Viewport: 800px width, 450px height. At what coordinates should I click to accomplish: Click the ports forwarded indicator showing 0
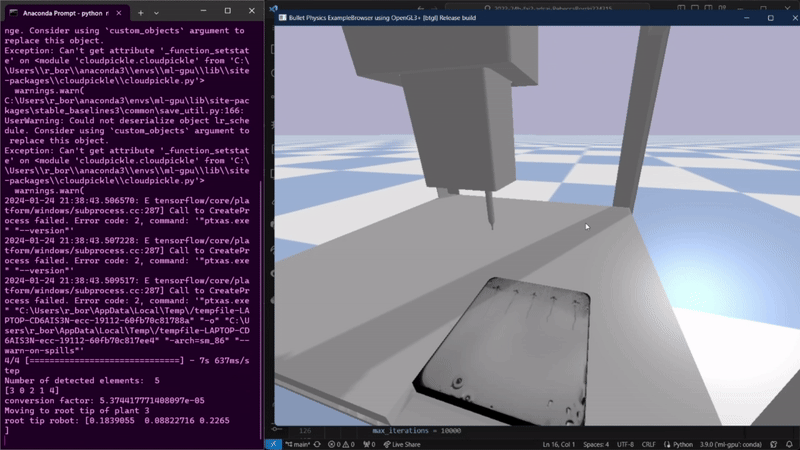369,444
